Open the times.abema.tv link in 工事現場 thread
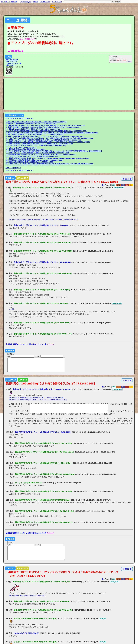Image resolution: width=138 pixels, height=644 pixels. (x=27, y=595)
